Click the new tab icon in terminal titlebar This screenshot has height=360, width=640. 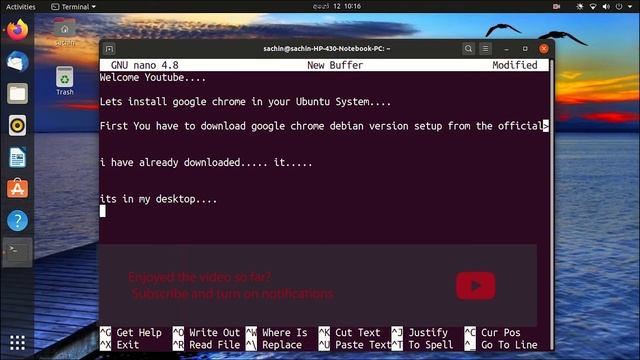109,49
